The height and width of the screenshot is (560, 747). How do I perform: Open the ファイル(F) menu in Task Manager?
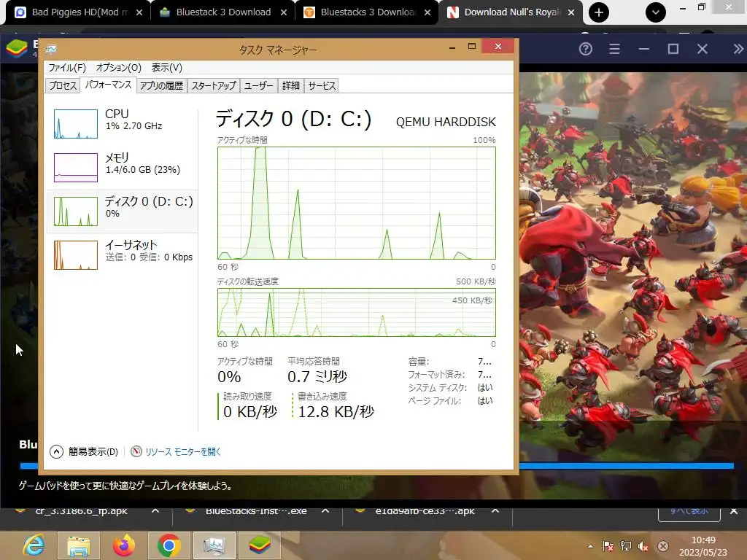(x=67, y=68)
